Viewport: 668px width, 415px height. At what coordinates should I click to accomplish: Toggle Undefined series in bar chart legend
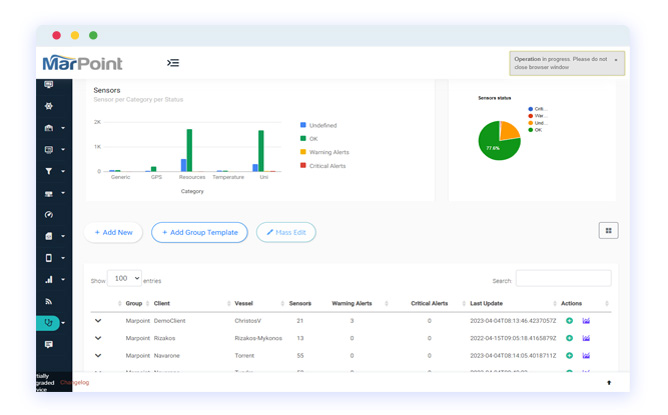pyautogui.click(x=318, y=126)
